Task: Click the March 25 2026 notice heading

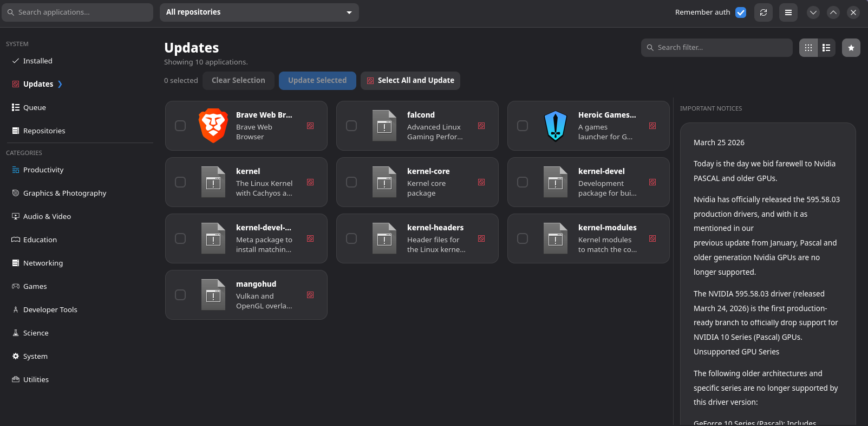Action: tap(719, 143)
